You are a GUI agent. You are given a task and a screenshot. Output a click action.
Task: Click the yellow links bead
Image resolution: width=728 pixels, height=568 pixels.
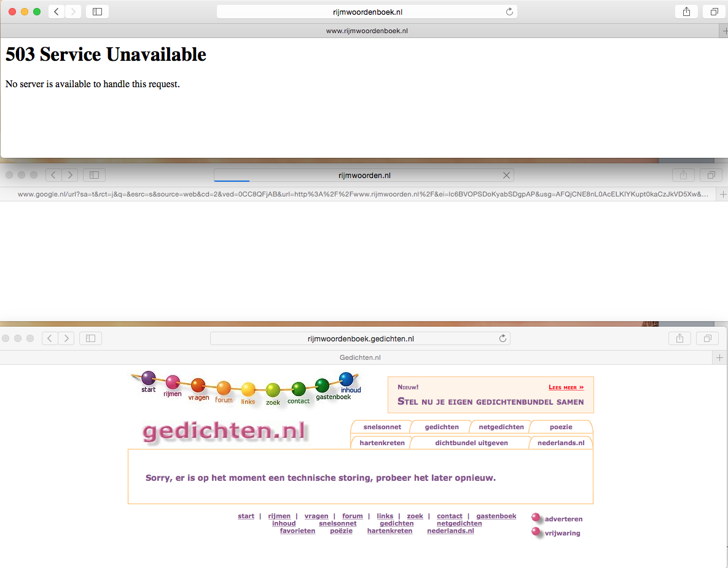tap(248, 390)
